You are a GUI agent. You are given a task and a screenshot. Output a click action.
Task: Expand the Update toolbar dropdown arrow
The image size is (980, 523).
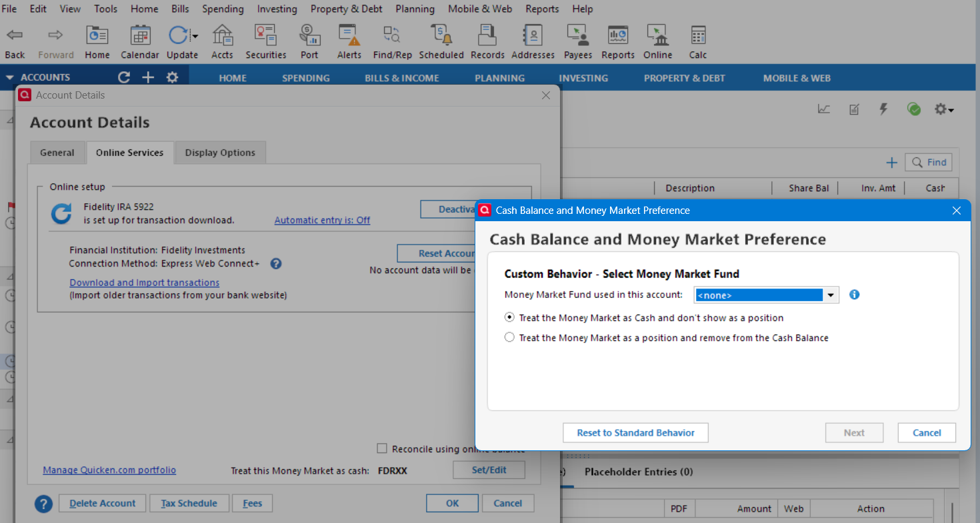pos(195,36)
